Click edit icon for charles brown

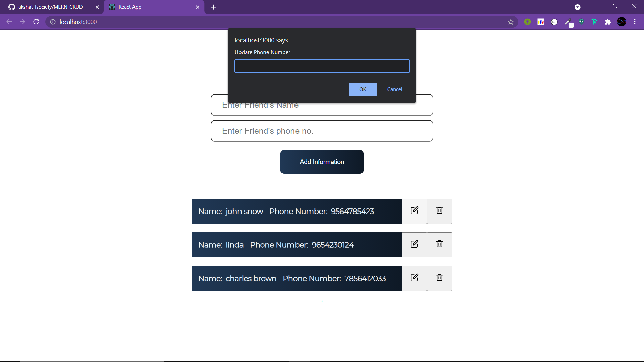(414, 278)
